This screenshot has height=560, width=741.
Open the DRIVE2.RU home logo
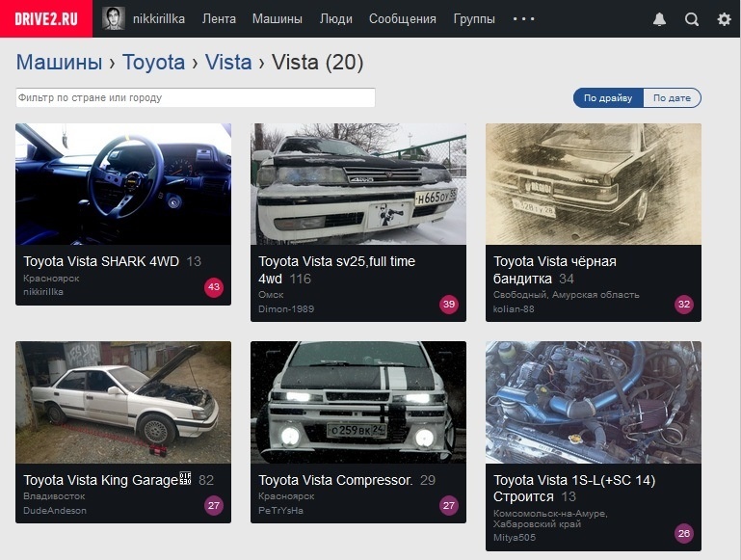(x=46, y=19)
